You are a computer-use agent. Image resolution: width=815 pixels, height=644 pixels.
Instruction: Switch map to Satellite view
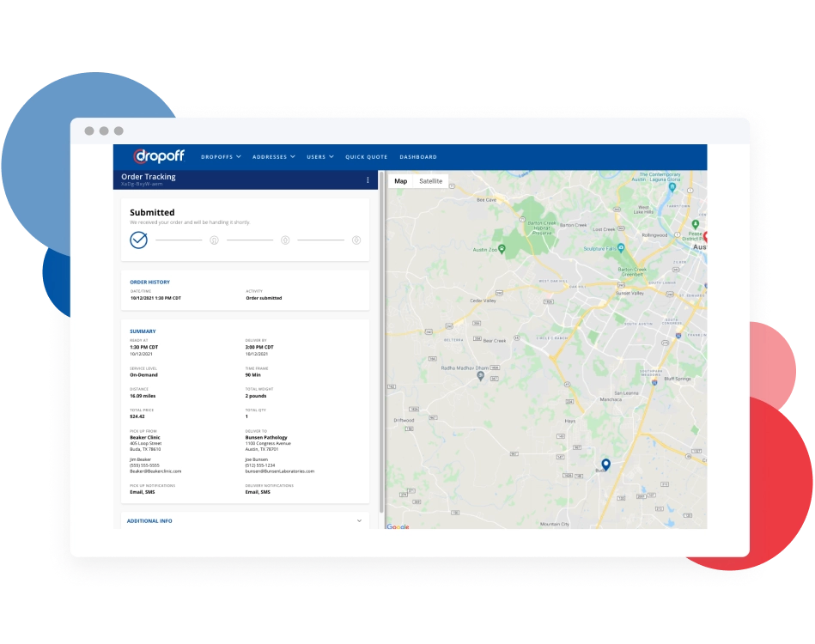[x=430, y=181]
